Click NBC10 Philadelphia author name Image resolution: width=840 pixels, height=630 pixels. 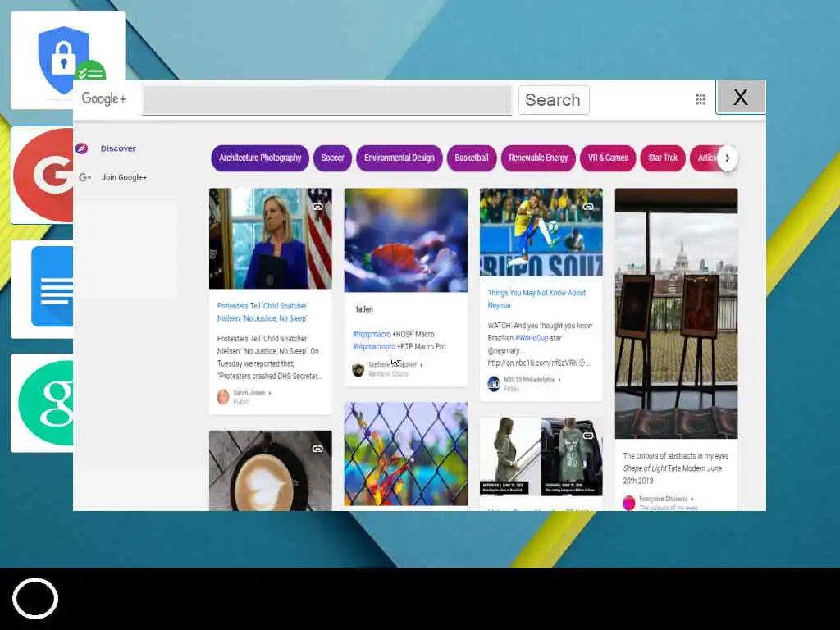click(529, 380)
